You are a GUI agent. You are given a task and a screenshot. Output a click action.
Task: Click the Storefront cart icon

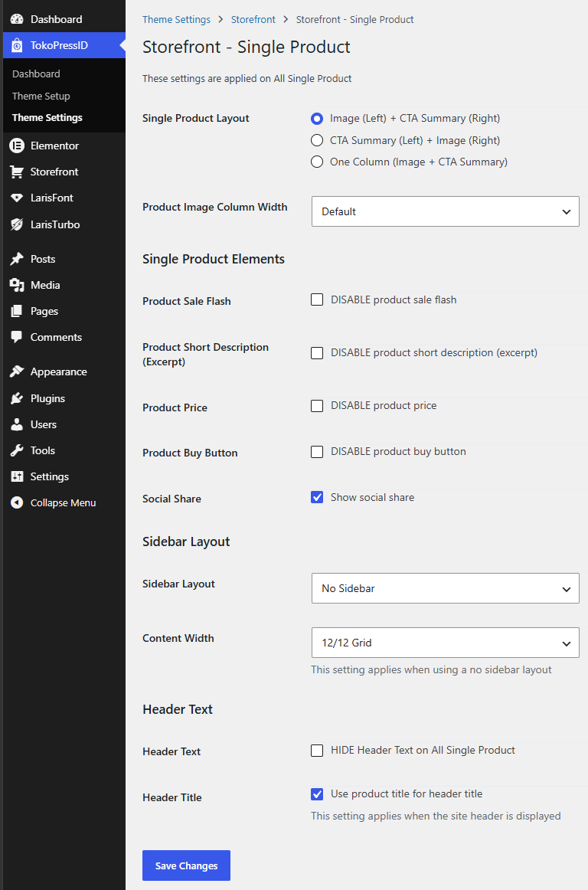[x=17, y=172]
